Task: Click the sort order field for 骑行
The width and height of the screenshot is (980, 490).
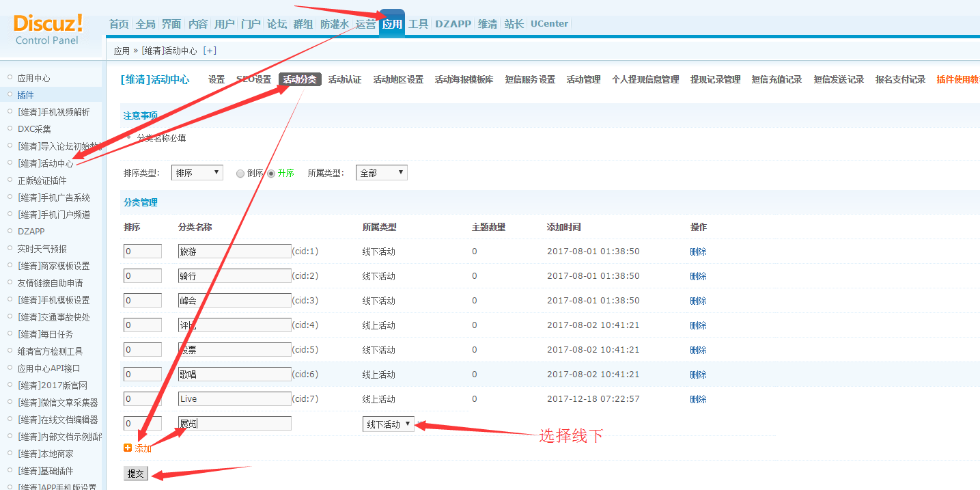Action: click(142, 276)
